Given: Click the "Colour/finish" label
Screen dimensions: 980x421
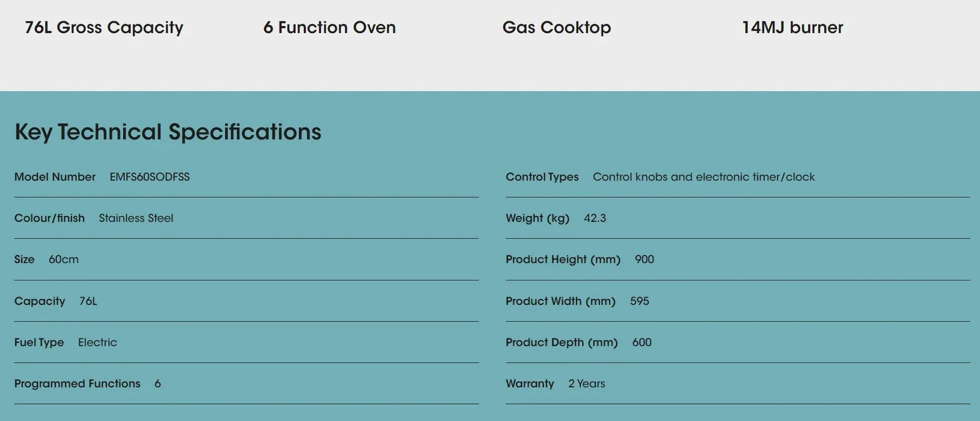Looking at the screenshot, I should point(49,218).
